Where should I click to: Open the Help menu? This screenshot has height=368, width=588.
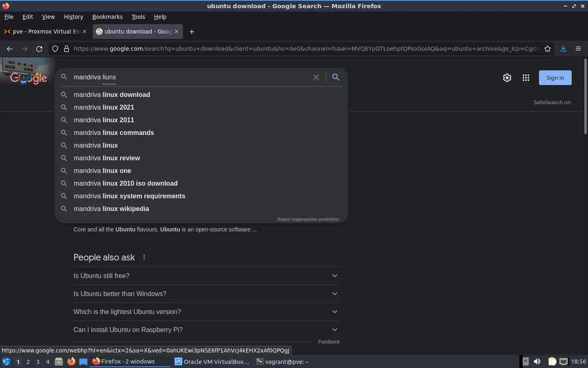tap(160, 17)
